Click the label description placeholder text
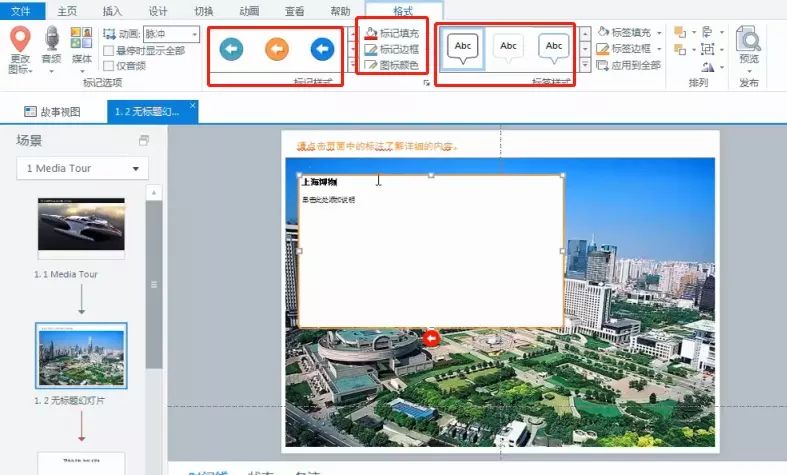This screenshot has width=787, height=475. [328, 199]
